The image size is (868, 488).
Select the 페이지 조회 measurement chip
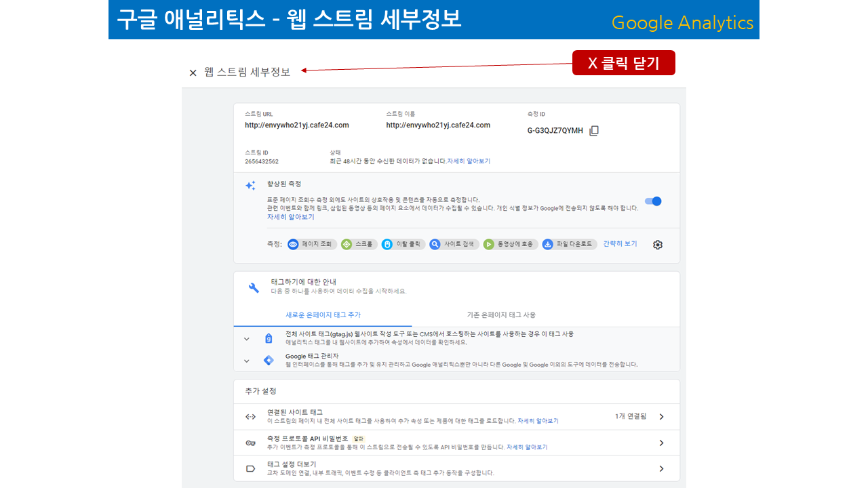pos(312,244)
